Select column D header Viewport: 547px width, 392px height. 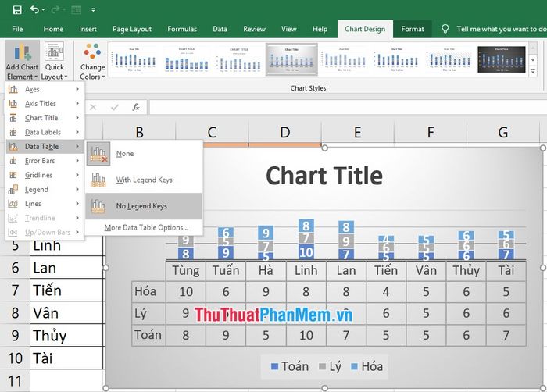click(x=284, y=132)
